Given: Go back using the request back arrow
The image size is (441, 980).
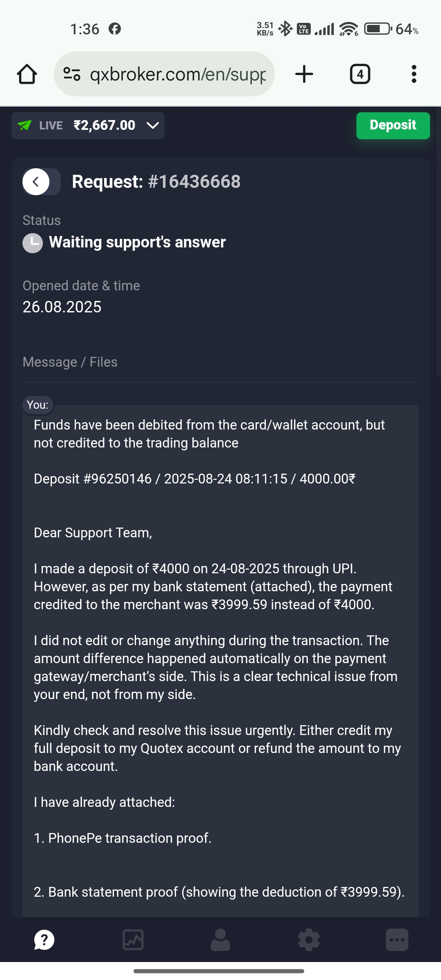Looking at the screenshot, I should tap(36, 182).
